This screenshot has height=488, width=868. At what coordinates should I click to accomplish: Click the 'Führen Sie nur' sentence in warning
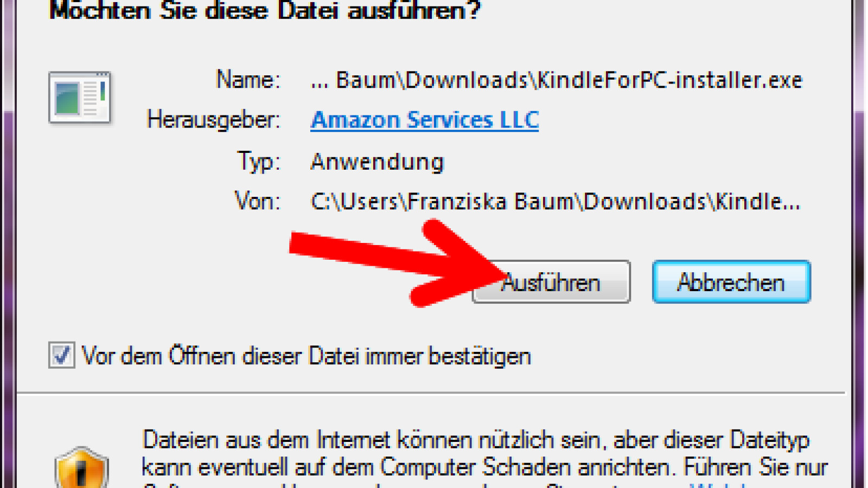[756, 467]
